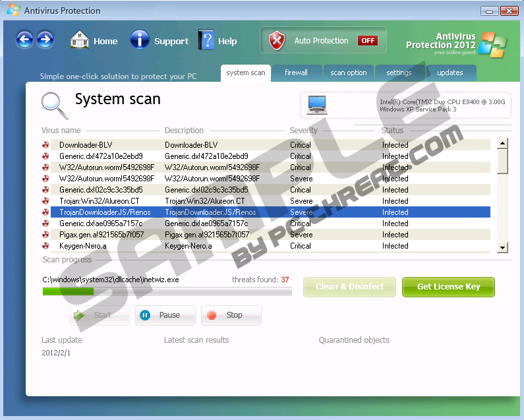Screen dimensions: 524x420
Task: Switch to the system scan tab
Action: point(246,73)
